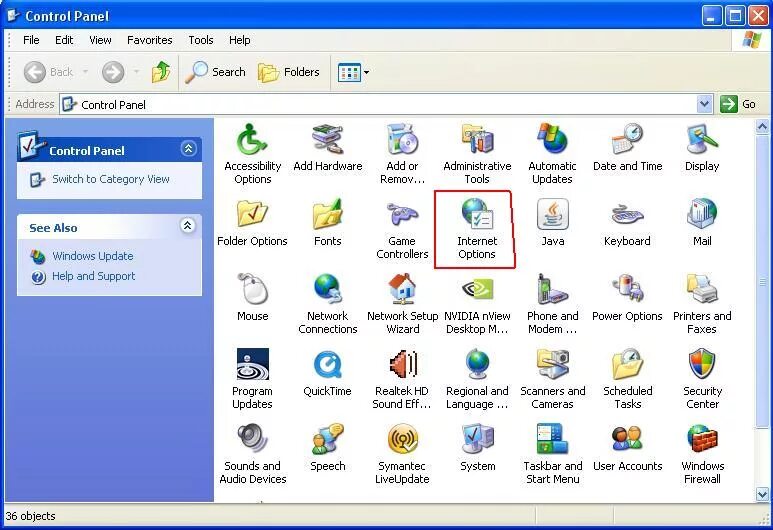This screenshot has width=773, height=530.
Task: Click the Go button
Action: coord(738,105)
